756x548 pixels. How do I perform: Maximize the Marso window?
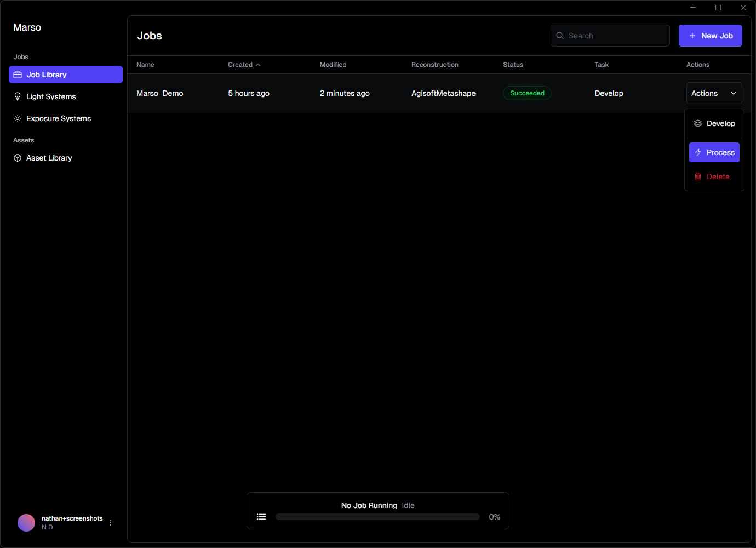718,8
